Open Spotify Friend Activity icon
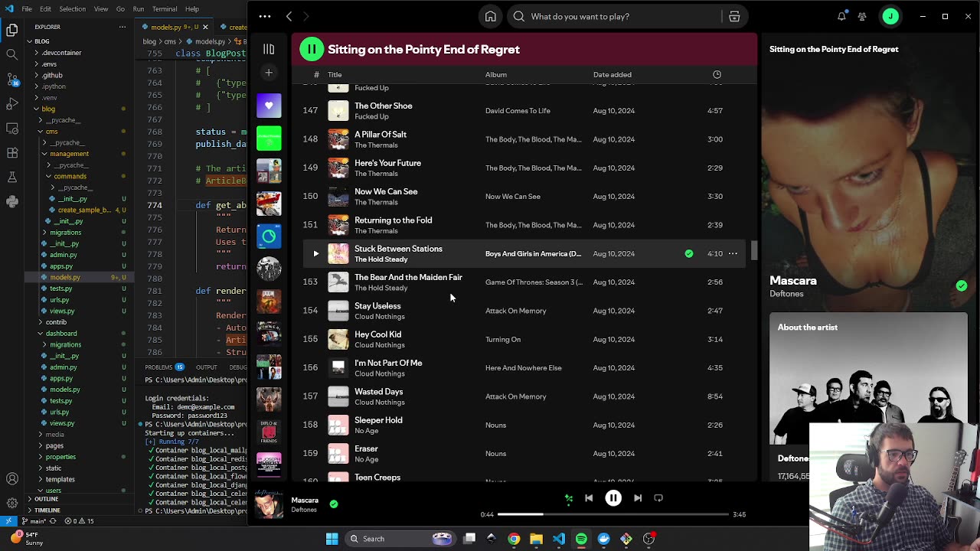The image size is (980, 551). pos(862,16)
